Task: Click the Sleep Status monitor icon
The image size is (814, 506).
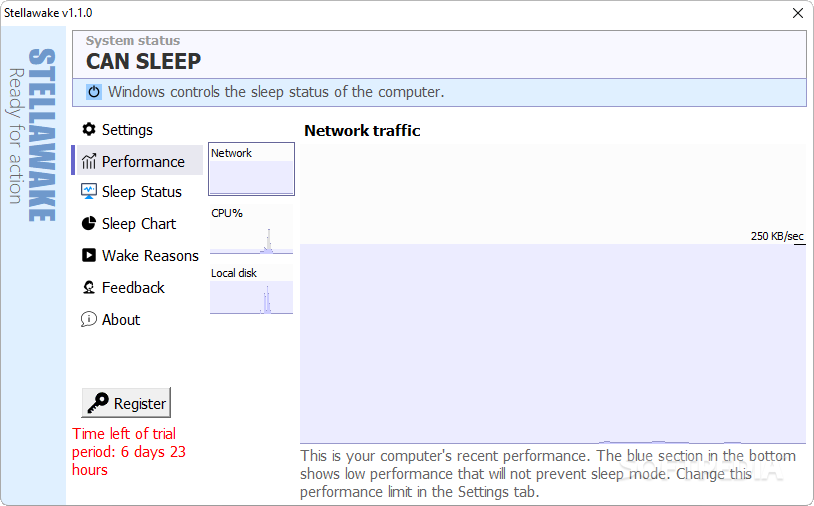Action: (x=89, y=192)
